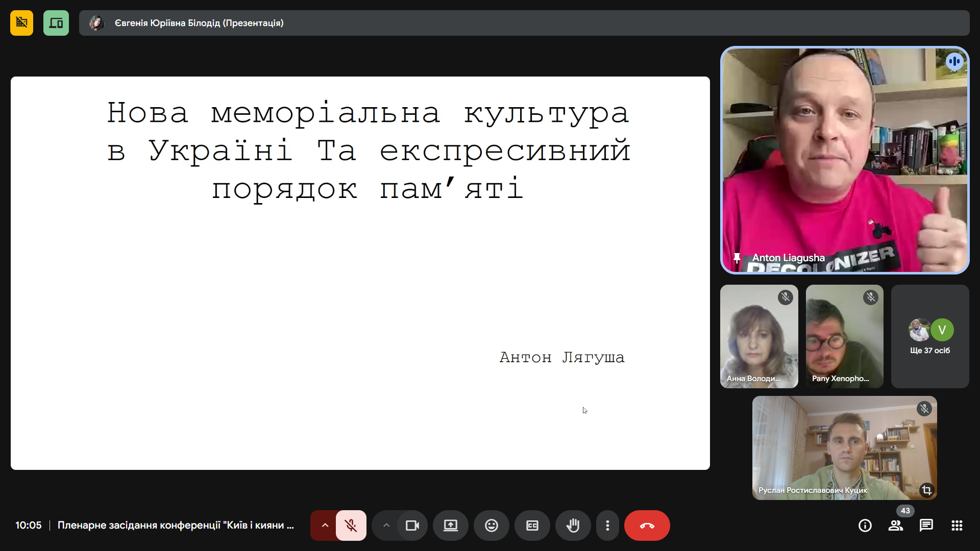980x551 pixels.
Task: Open chat with everyone
Action: [x=926, y=525]
